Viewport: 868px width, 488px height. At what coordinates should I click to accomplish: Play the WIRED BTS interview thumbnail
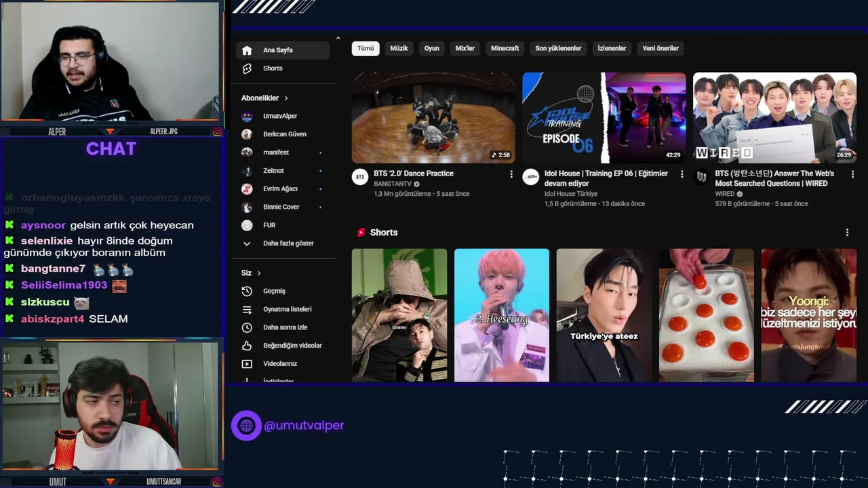[x=774, y=118]
